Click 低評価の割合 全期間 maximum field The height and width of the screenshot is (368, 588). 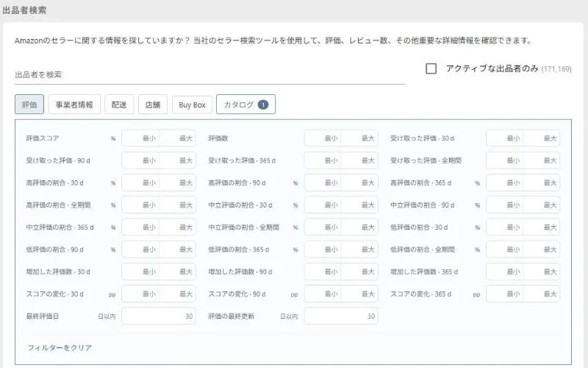click(542, 250)
